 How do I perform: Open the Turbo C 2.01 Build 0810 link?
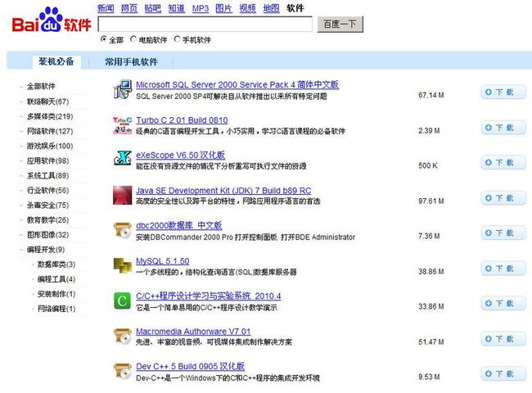[182, 120]
